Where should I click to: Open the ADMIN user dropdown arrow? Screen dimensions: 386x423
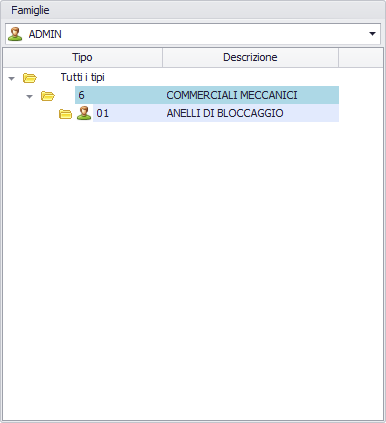coord(372,34)
